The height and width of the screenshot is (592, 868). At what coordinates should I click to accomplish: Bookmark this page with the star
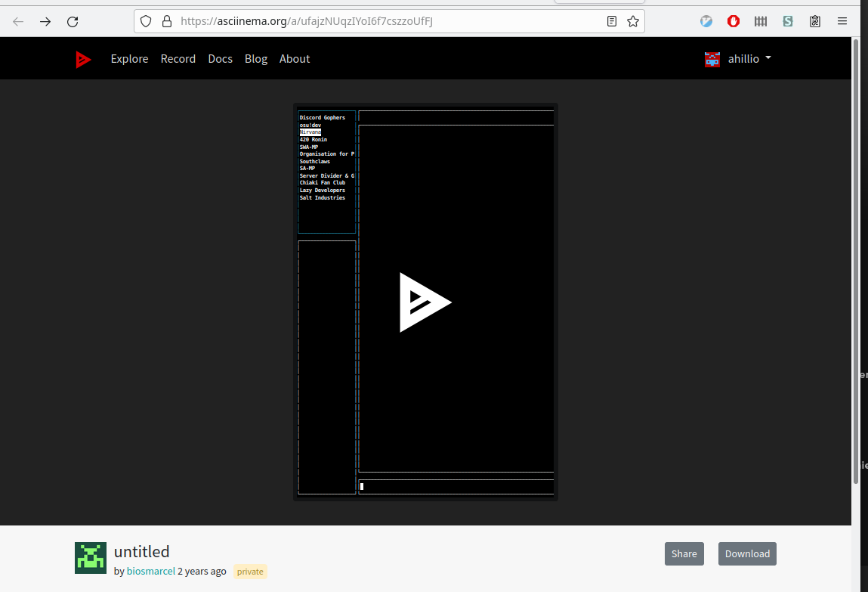click(x=632, y=21)
